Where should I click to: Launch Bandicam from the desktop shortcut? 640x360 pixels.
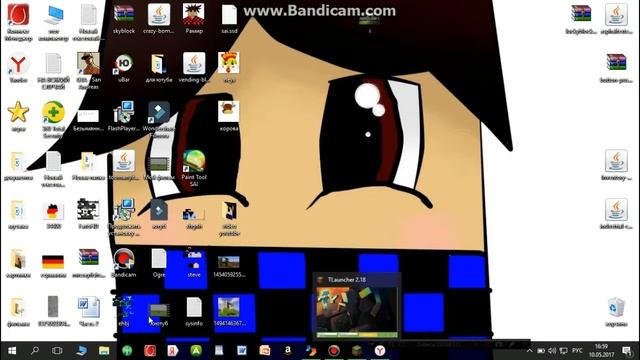[x=124, y=263]
